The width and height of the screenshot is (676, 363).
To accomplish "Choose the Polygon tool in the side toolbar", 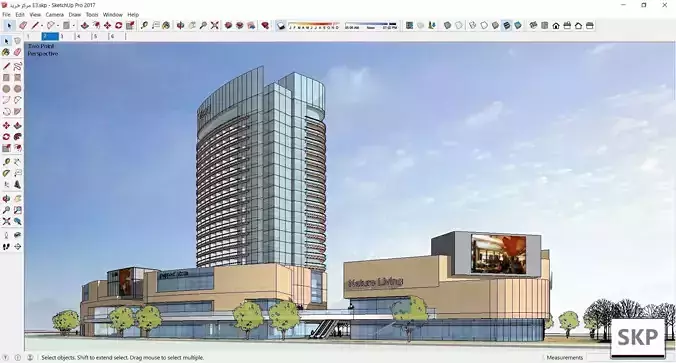I will point(17,89).
